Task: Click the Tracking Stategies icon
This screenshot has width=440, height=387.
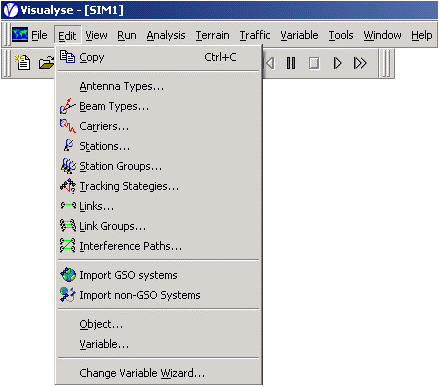Action: 68,186
